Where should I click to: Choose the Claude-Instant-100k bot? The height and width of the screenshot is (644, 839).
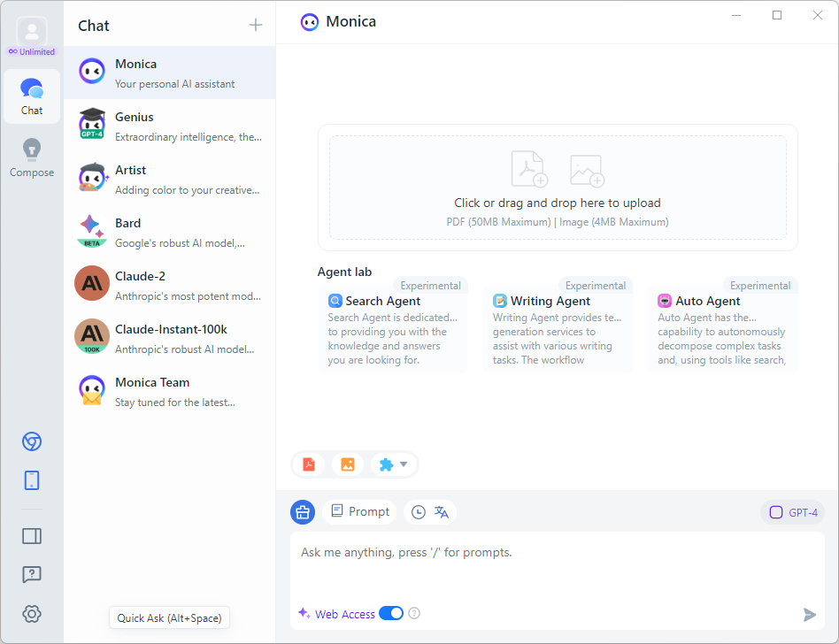[170, 338]
